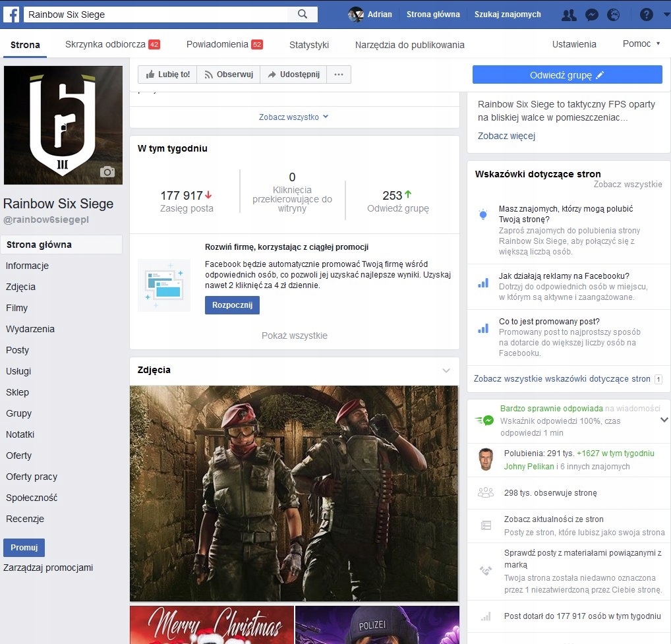Click the bar chart icon beside Co to jest promowany post
The image size is (671, 644).
coord(483,329)
